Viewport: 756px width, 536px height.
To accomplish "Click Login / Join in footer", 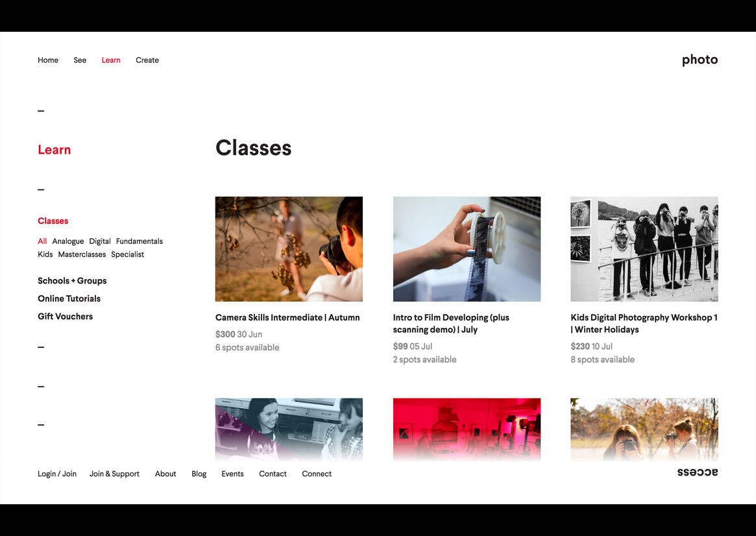I will pyautogui.click(x=57, y=474).
